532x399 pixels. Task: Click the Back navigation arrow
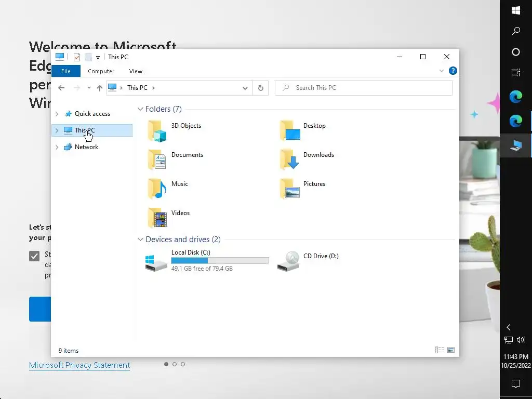click(61, 88)
